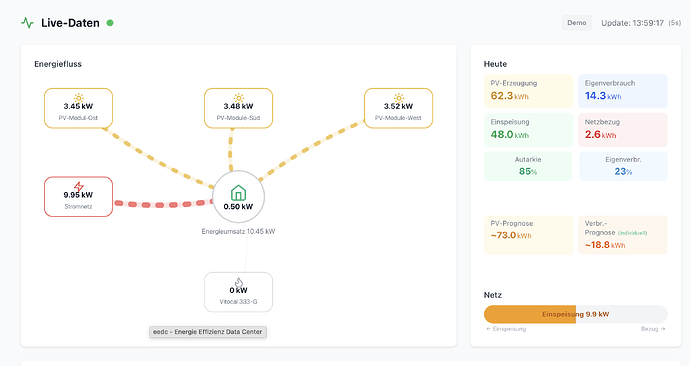The width and height of the screenshot is (690, 366).
Task: Click the Live-Daten heading
Action: point(70,23)
